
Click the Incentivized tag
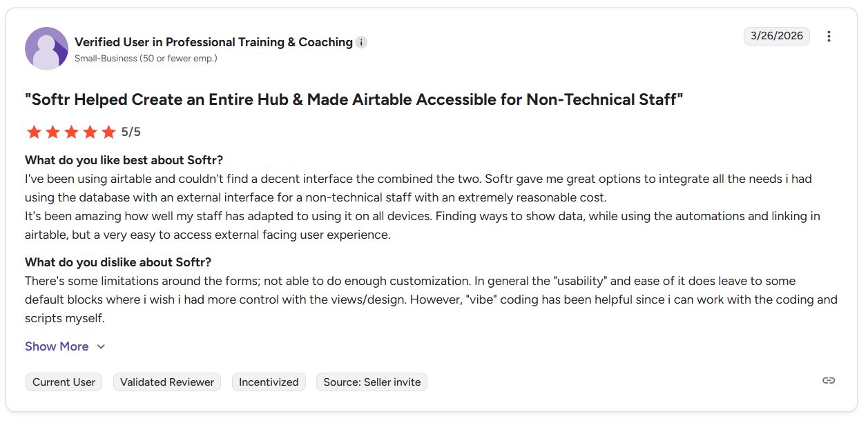269,382
